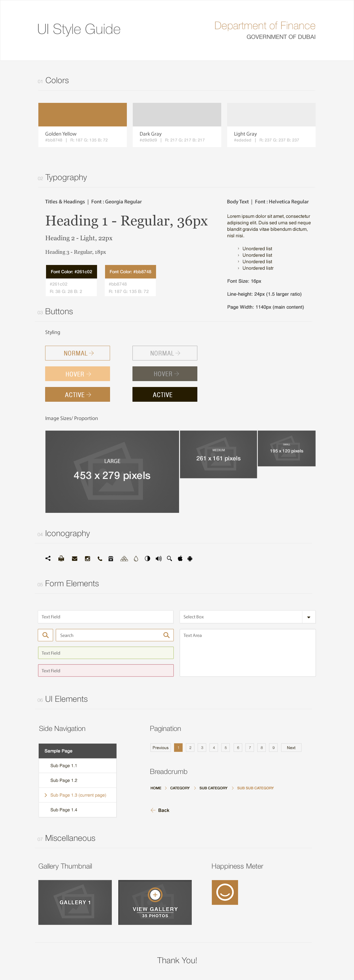The width and height of the screenshot is (354, 980).
Task: Click SUB CATEGORY breadcrumb link
Action: coord(213,788)
